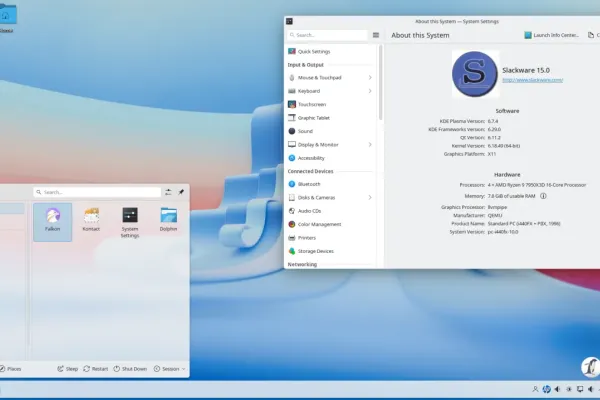Click Shut Down in the launcher footer
This screenshot has width=600, height=400.
tap(130, 369)
